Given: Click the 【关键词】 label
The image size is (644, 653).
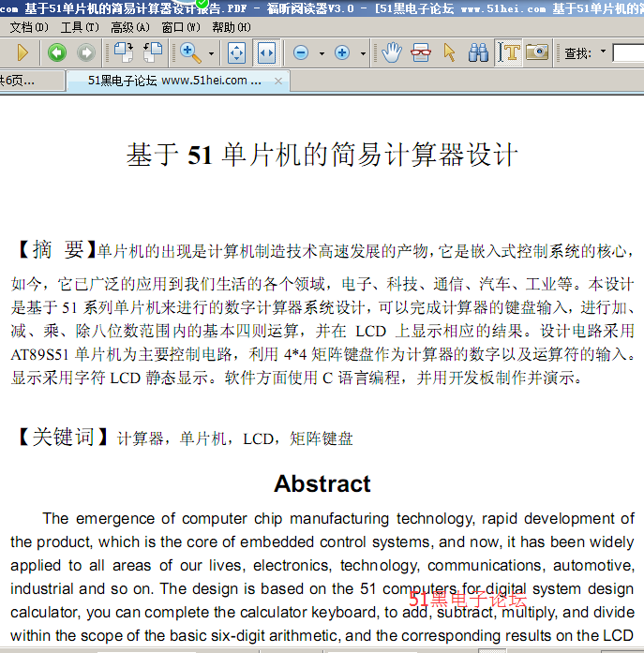Looking at the screenshot, I should pos(63,437).
